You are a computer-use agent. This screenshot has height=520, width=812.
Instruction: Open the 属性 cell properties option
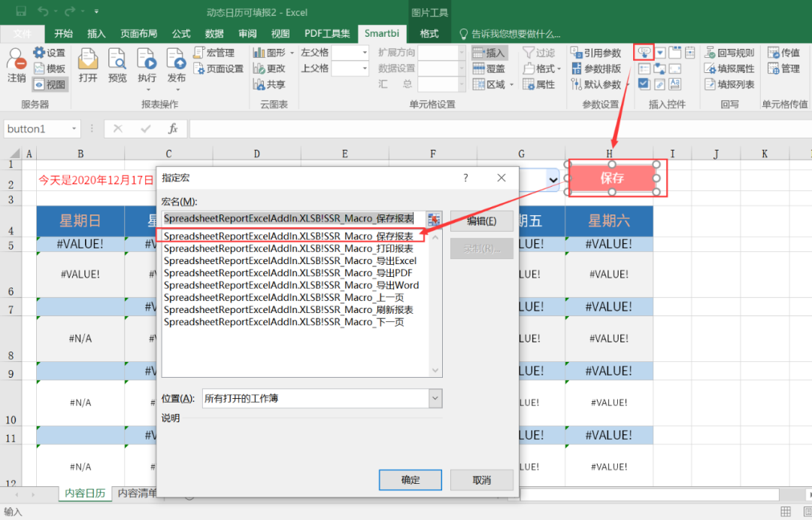pyautogui.click(x=539, y=84)
